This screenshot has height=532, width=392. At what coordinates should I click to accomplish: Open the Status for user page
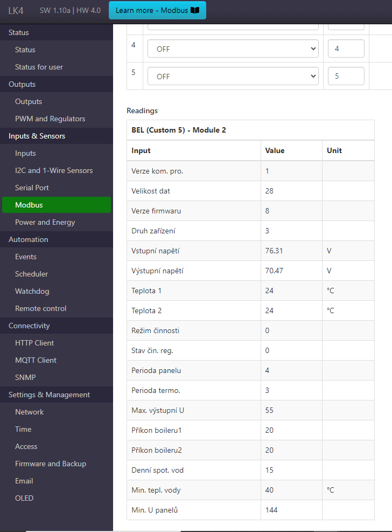click(x=39, y=67)
